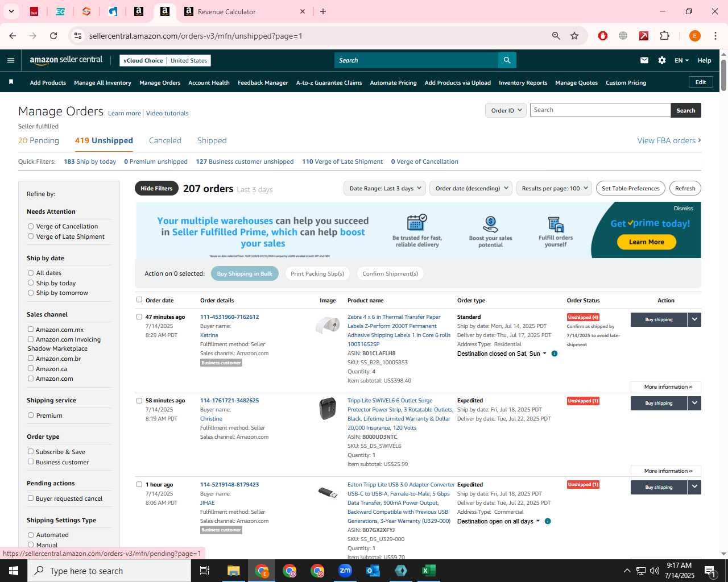Click info icon beside Destination open on all days
The width and height of the screenshot is (728, 582).
click(548, 521)
